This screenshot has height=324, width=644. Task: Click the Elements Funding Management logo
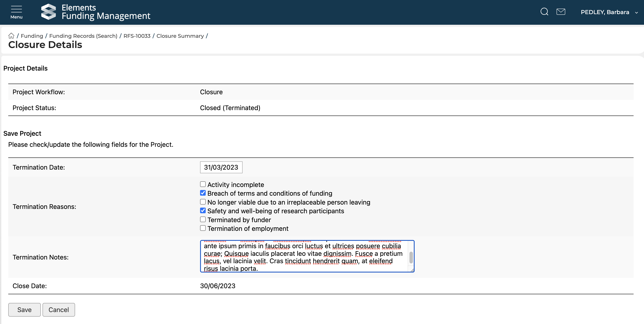pos(95,12)
